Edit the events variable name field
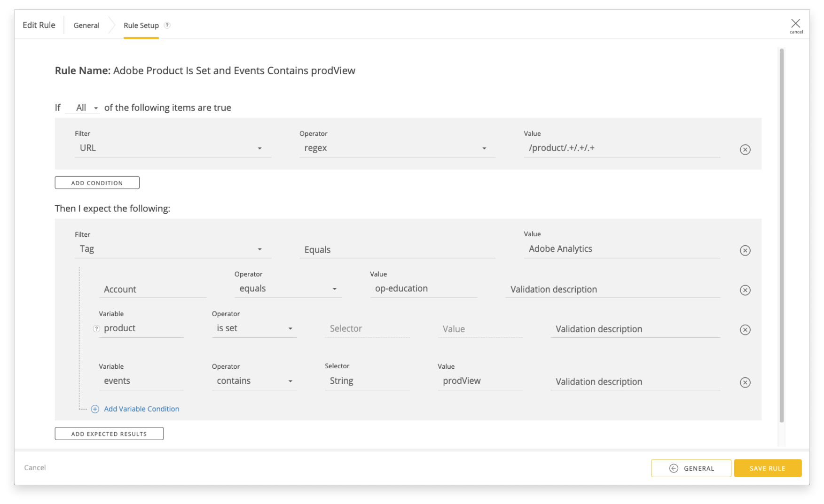 (x=141, y=381)
